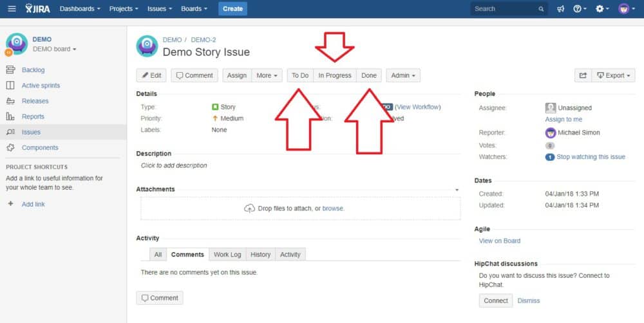
Task: Open the help question mark menu
Action: tap(580, 8)
